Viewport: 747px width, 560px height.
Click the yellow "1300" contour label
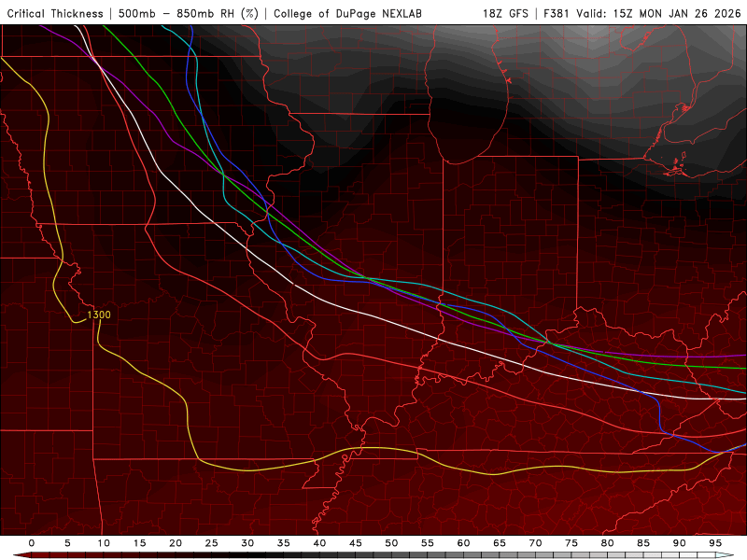click(99, 315)
